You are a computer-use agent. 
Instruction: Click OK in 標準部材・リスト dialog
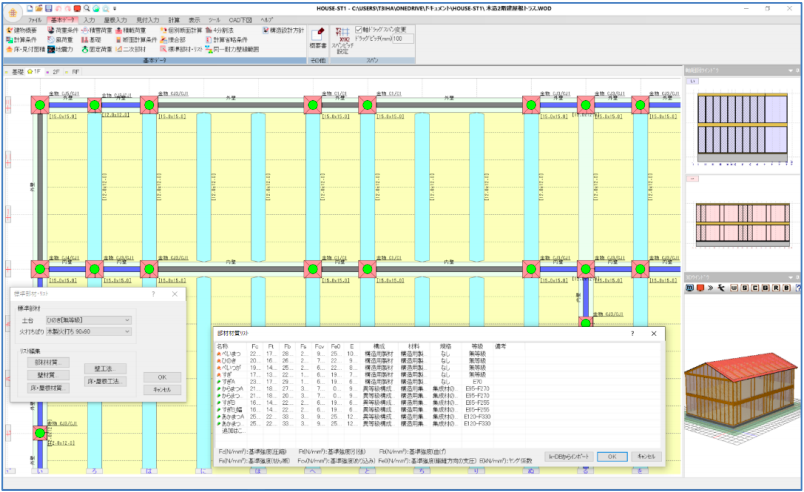(162, 377)
